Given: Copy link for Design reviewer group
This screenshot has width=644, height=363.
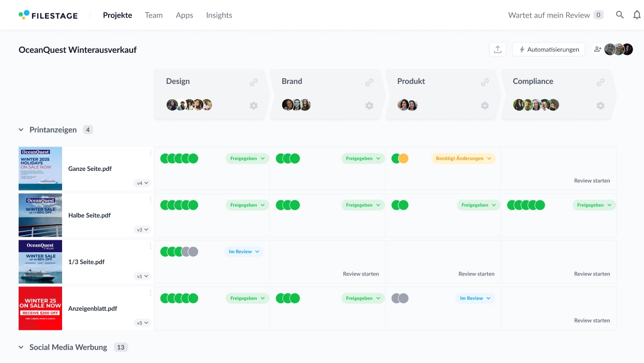Looking at the screenshot, I should (253, 82).
